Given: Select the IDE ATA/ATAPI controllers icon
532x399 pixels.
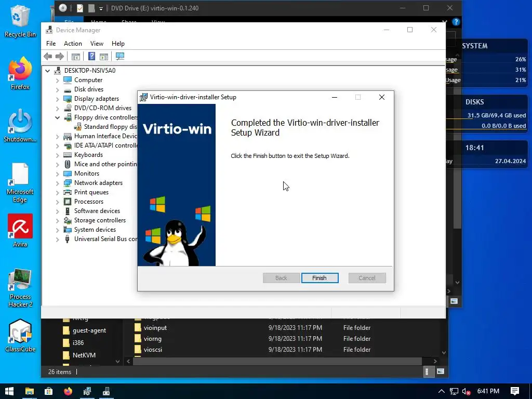Looking at the screenshot, I should pos(68,145).
